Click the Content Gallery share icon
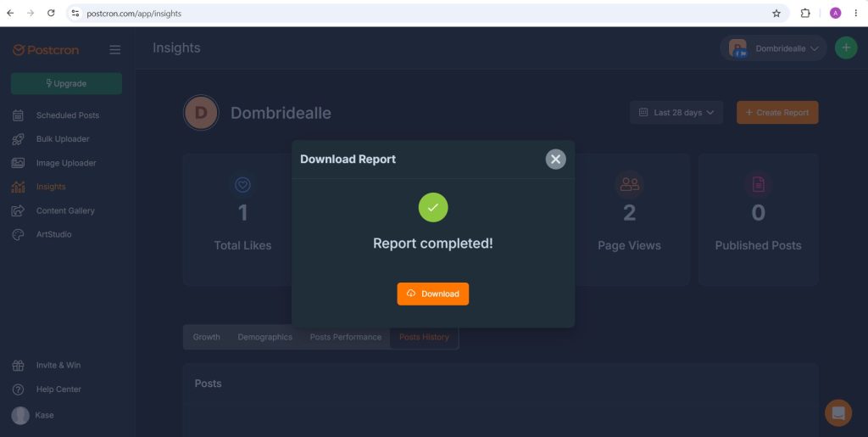This screenshot has height=437, width=868. (19, 210)
